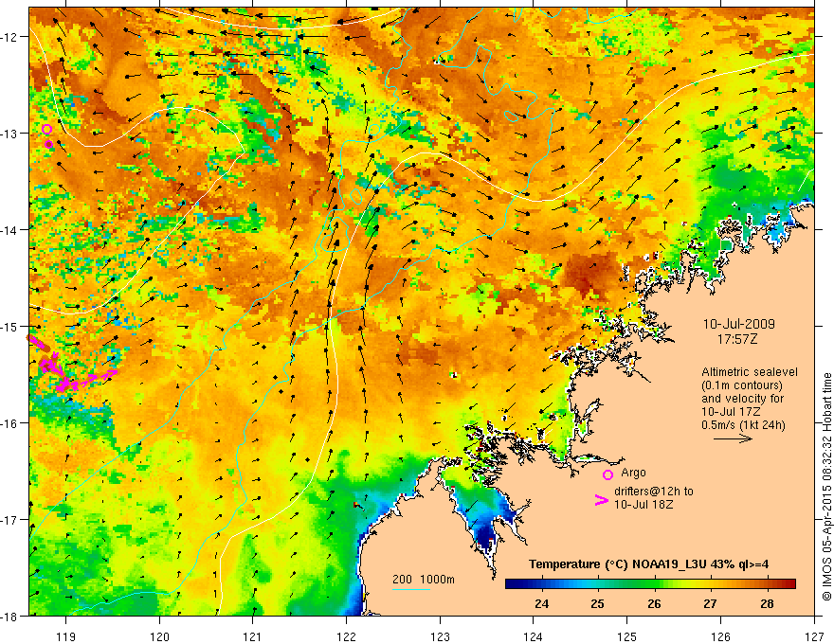Screen dimensions: 834x644
Task: Click the '200 1000m' isobath label
Action: 424,580
